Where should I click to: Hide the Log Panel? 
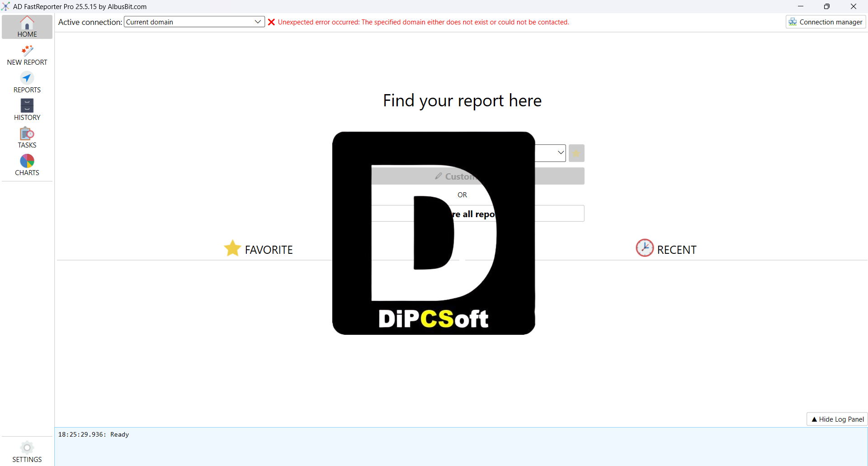click(x=837, y=419)
